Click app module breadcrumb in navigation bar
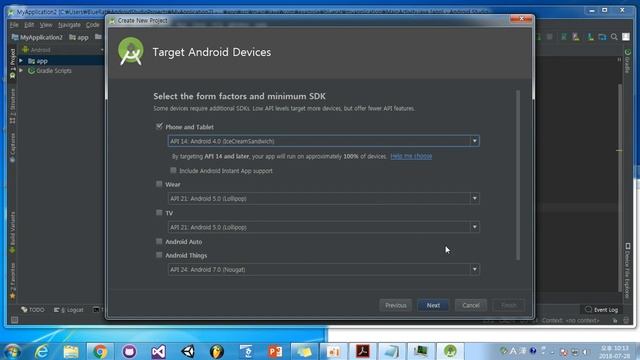 tap(79, 37)
